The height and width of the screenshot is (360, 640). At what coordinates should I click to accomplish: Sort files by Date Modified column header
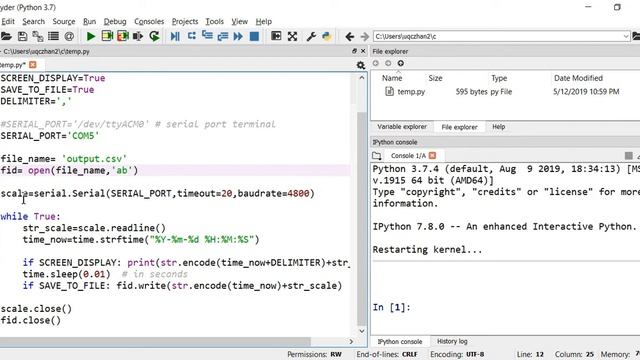(x=578, y=78)
